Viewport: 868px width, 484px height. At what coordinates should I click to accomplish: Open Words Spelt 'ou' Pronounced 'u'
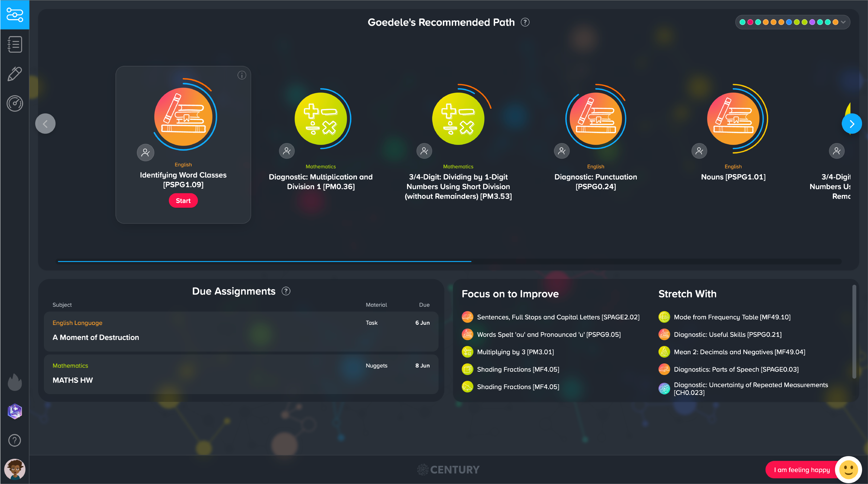541,334
